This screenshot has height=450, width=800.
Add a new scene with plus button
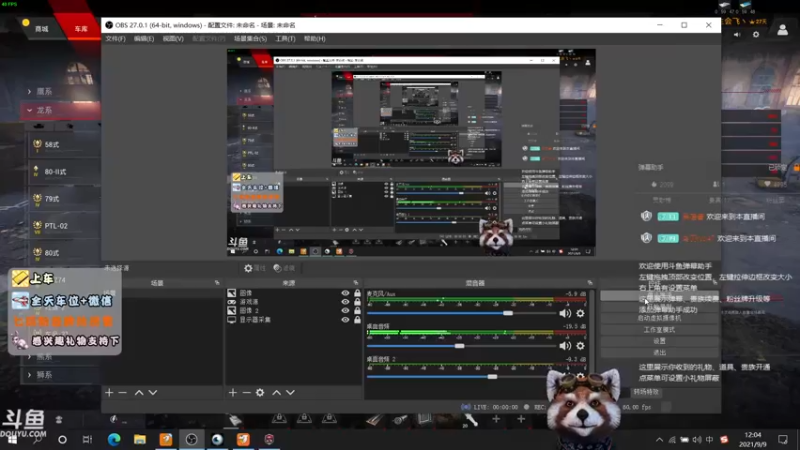[x=109, y=392]
